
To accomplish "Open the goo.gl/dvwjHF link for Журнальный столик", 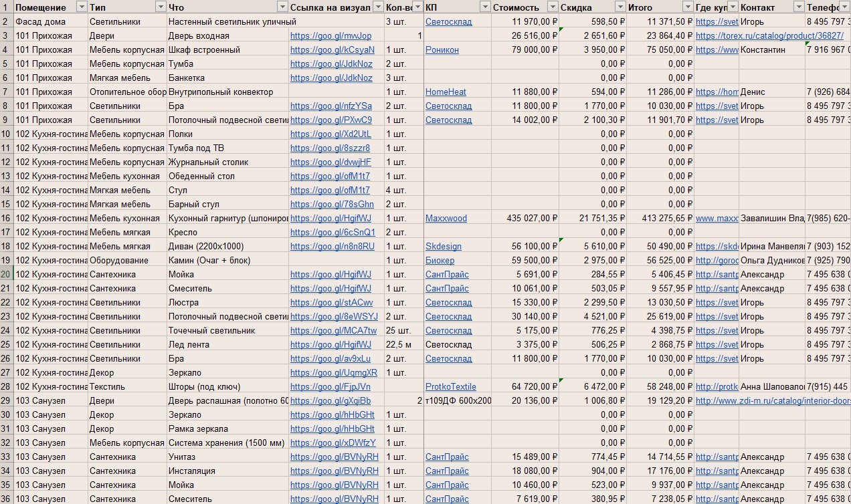I will point(330,162).
